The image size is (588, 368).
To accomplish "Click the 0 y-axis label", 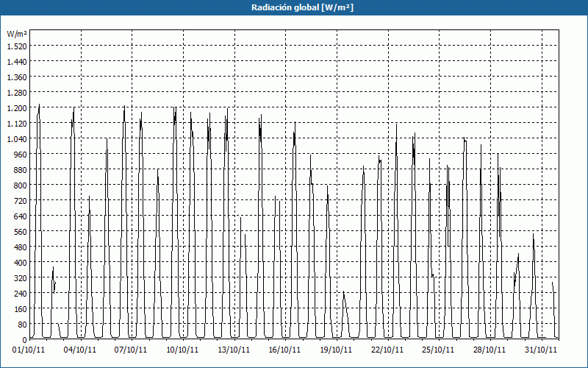I will [x=25, y=340].
